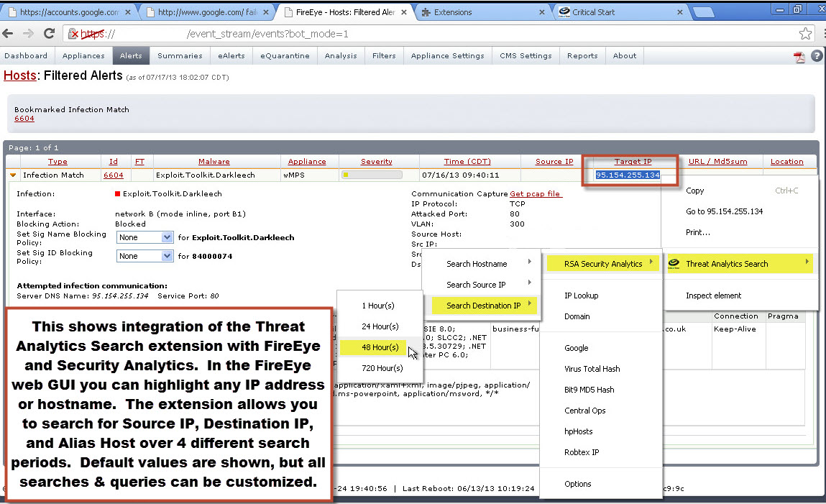Click the severity level bar
The height and width of the screenshot is (504, 826).
pyautogui.click(x=372, y=175)
